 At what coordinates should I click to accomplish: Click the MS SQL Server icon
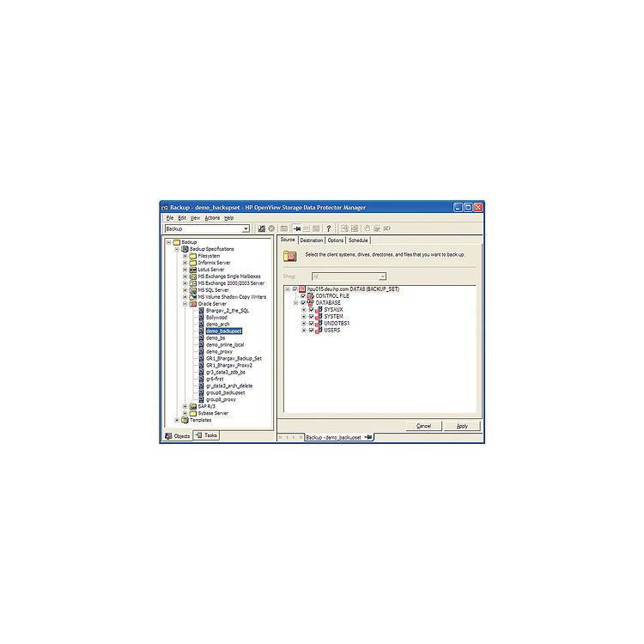pyautogui.click(x=193, y=290)
